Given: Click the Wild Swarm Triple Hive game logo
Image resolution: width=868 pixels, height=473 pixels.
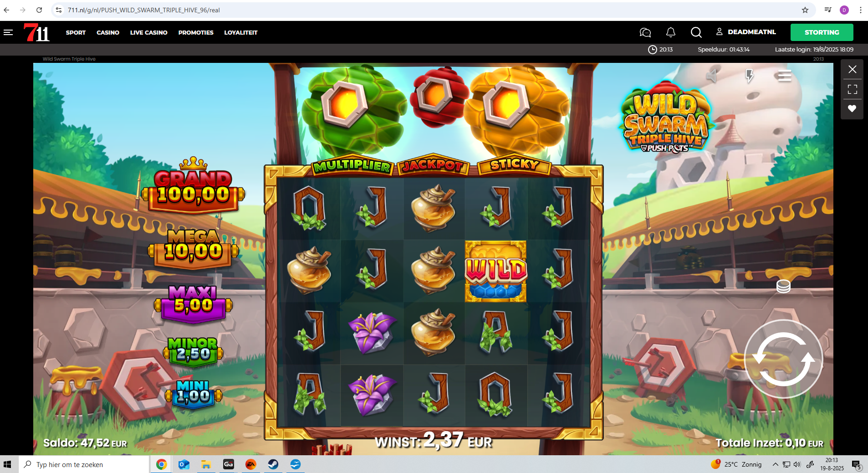Looking at the screenshot, I should [x=666, y=117].
